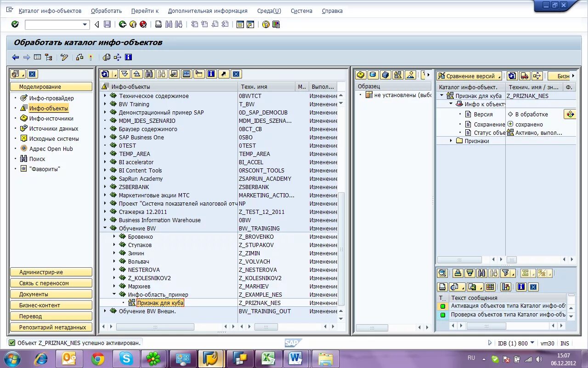Click the Связь с переносом button
The width and height of the screenshot is (588, 368).
point(51,283)
